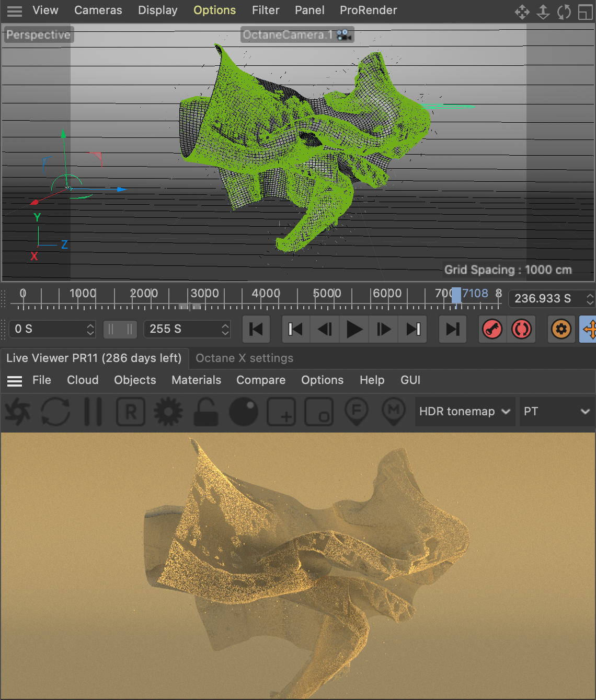The image size is (596, 700).
Task: Open the Objects menu
Action: pos(135,380)
